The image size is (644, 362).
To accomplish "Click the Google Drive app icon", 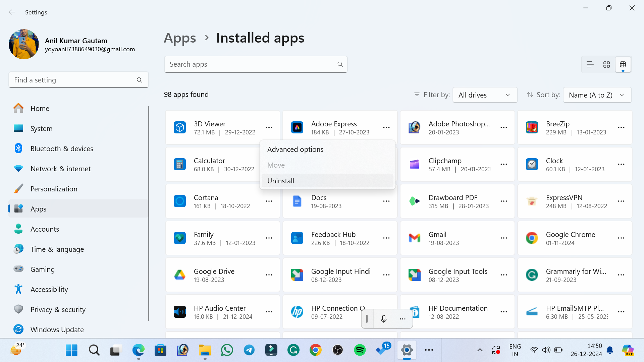I will 180,275.
